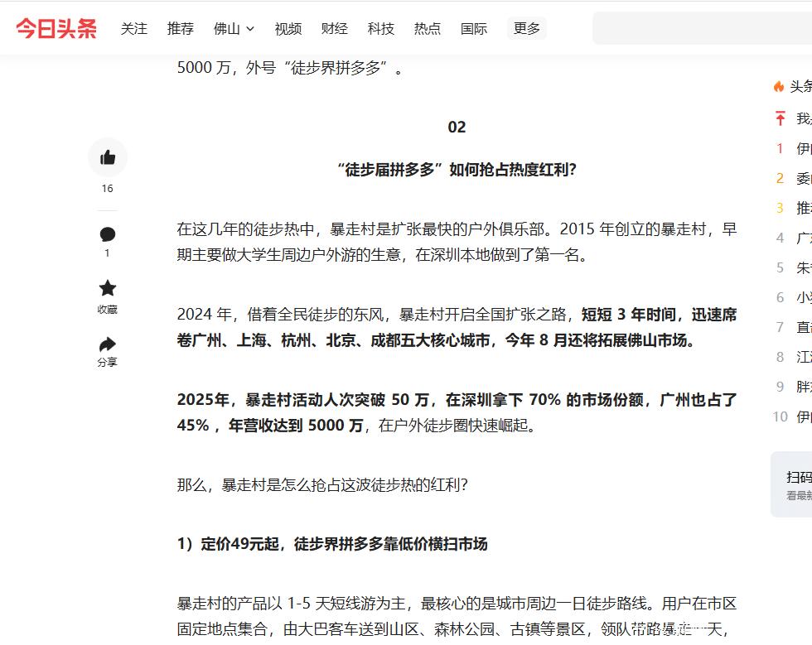
Task: Click the bold text 2025年，暴走村活动人次突破 50 万
Action: pyautogui.click(x=303, y=400)
